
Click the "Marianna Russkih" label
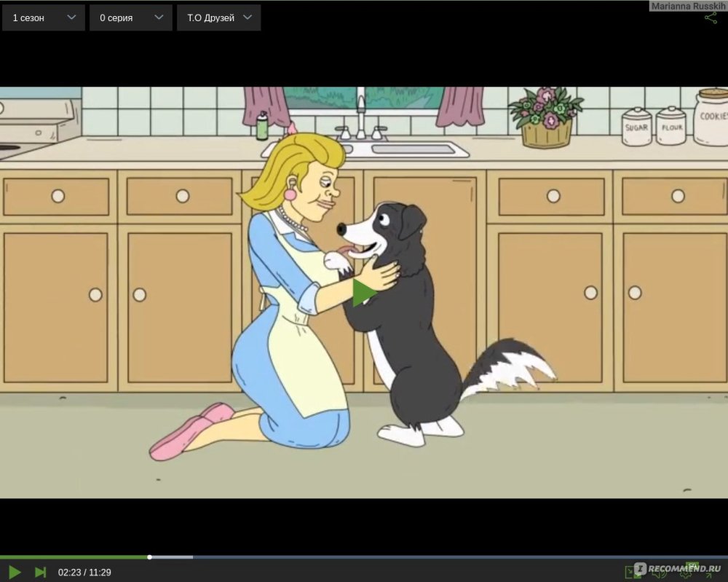point(688,6)
